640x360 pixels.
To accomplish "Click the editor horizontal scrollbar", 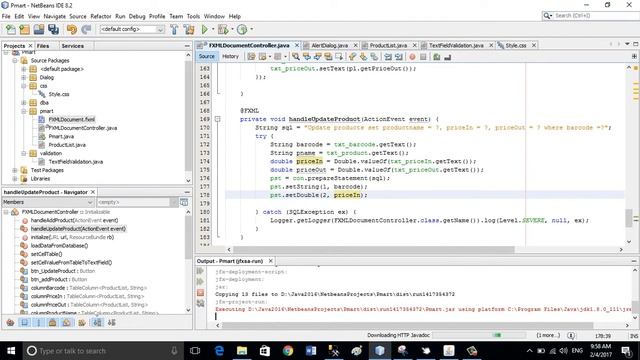I will tap(373, 249).
